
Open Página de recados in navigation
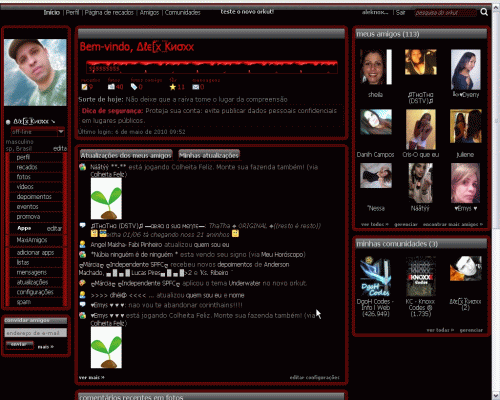point(109,13)
